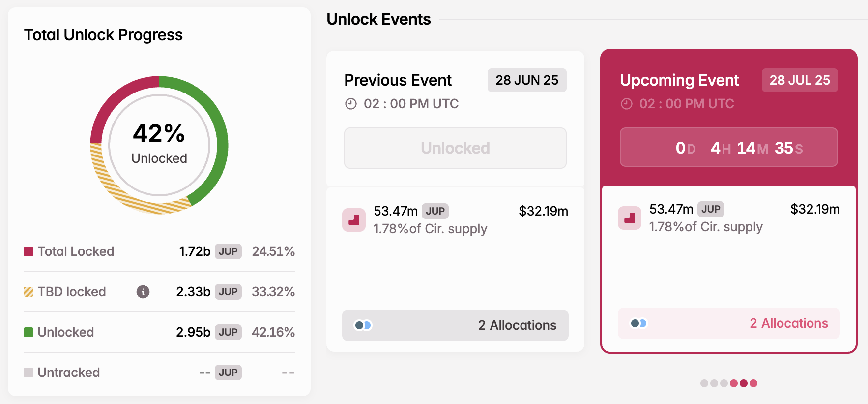Select the JUP badge beside Total Locked value
This screenshot has height=404, width=868.
click(x=228, y=251)
